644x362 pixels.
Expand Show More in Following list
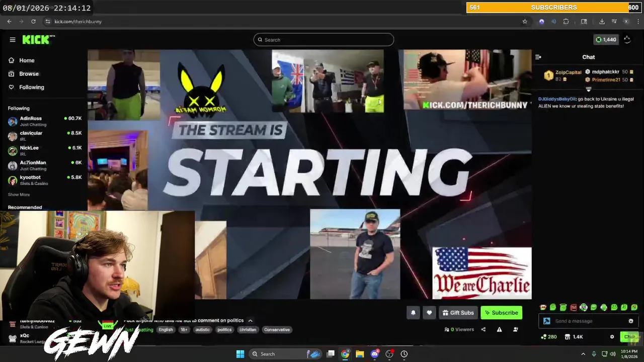[19, 195]
